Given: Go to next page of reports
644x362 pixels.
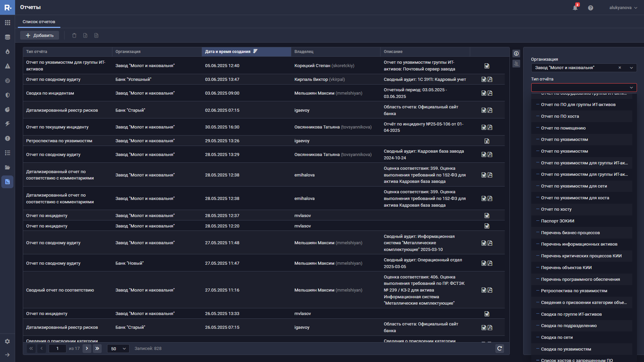Looking at the screenshot, I should tap(87, 349).
